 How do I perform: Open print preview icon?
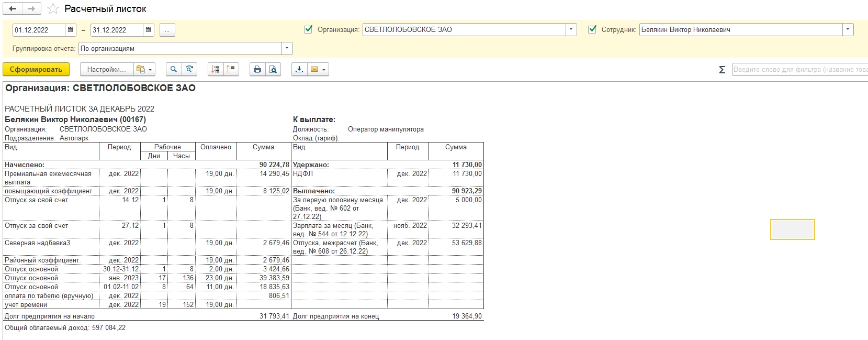pos(273,69)
